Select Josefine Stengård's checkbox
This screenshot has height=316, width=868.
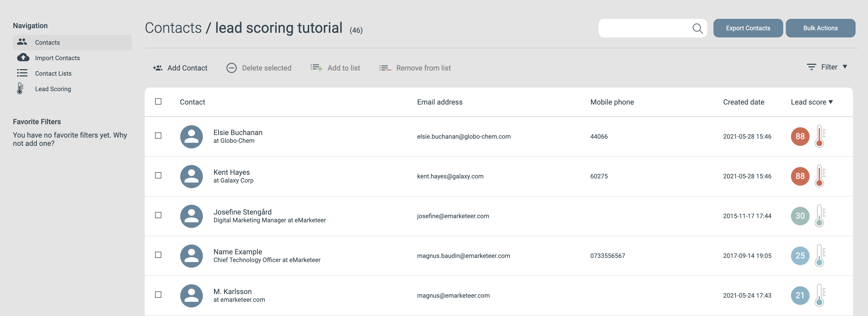pyautogui.click(x=158, y=215)
